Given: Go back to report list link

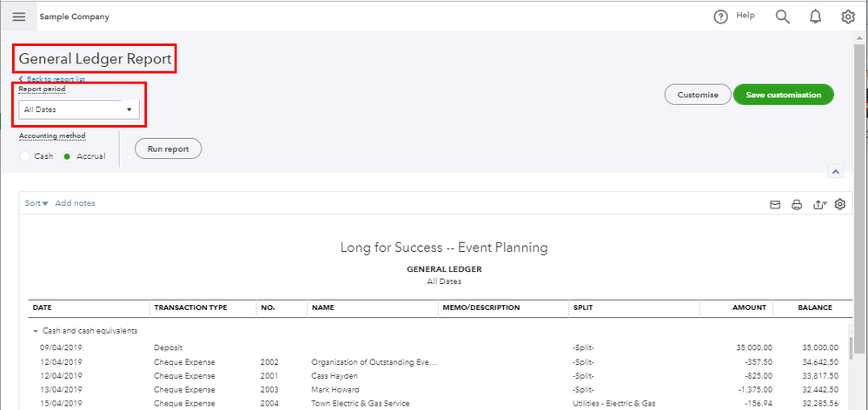Looking at the screenshot, I should pos(52,79).
